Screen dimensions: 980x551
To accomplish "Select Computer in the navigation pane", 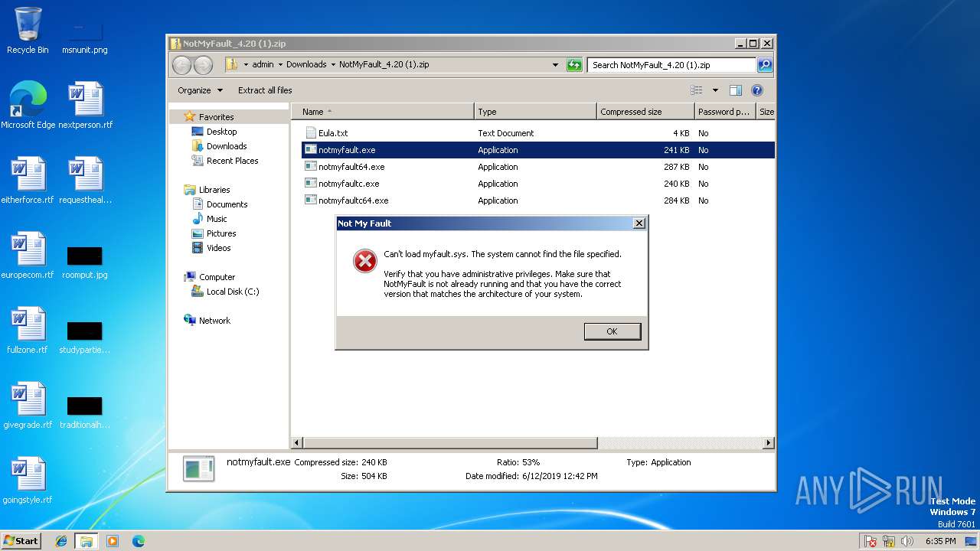I will click(217, 277).
